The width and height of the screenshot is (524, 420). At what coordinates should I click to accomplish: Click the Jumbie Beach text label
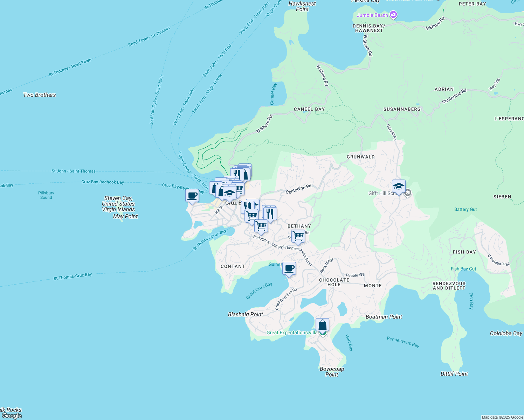click(x=372, y=15)
